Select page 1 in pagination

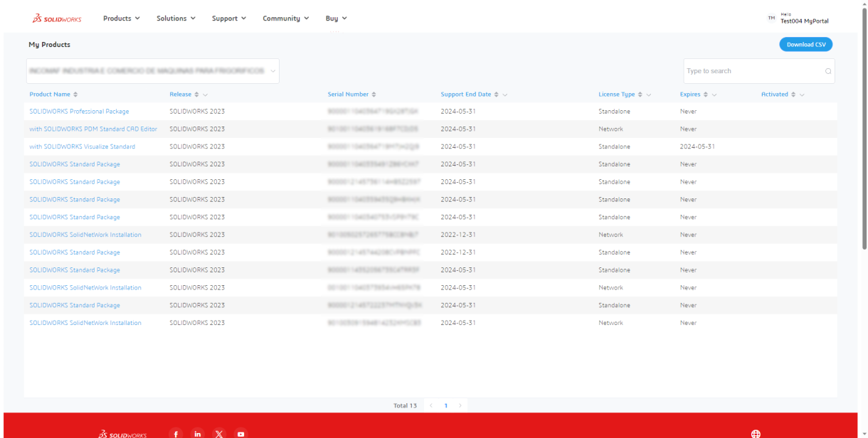click(x=446, y=405)
